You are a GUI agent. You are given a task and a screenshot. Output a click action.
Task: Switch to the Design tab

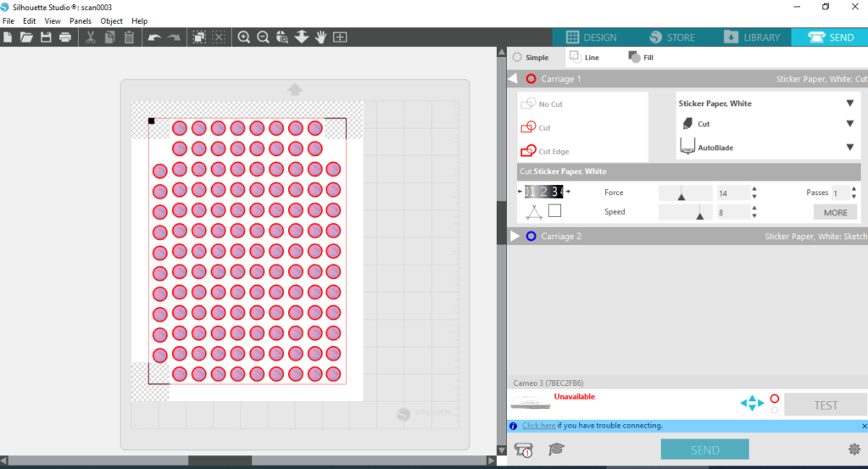tap(591, 37)
